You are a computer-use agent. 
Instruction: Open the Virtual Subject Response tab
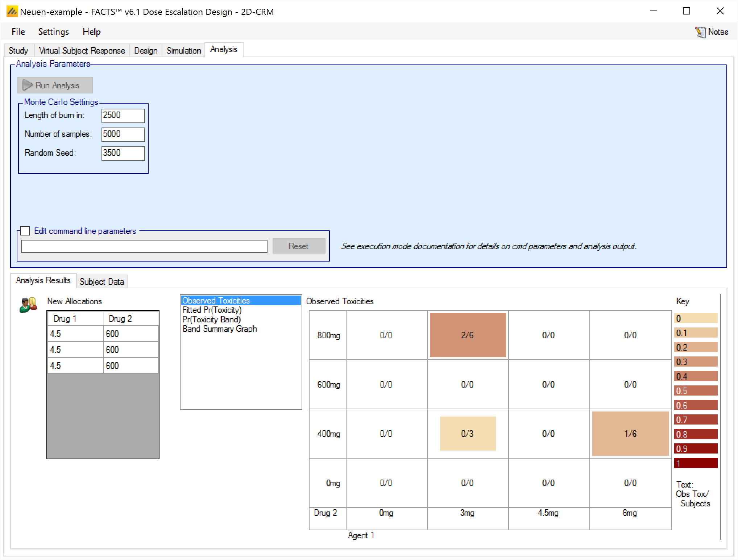pyautogui.click(x=82, y=50)
